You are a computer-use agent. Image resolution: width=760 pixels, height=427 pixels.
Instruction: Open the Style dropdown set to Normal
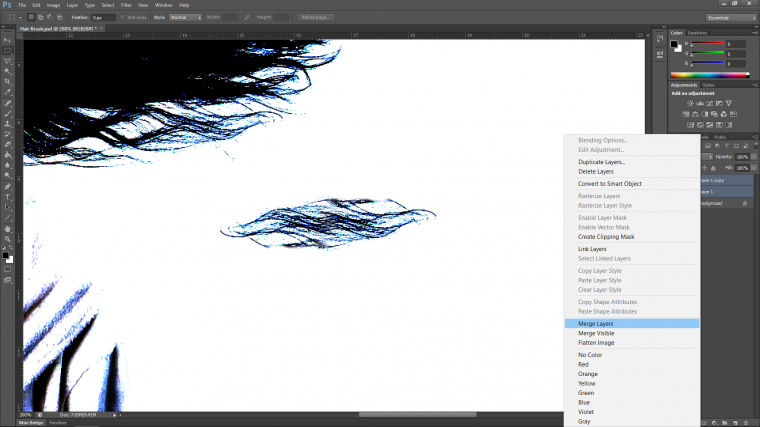[x=185, y=17]
